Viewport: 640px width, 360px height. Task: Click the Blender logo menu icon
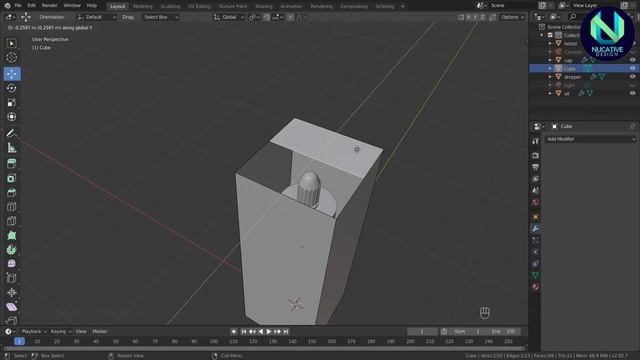7,6
